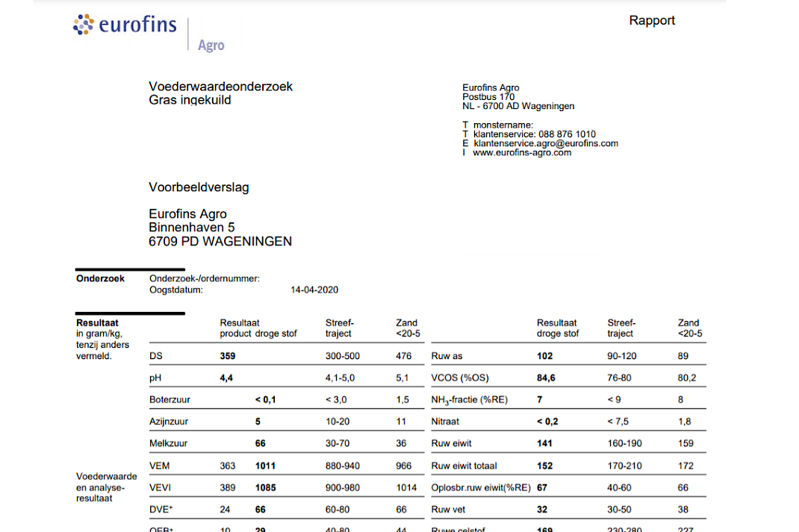Click the 'Resultaat product droge stof' column header
This screenshot has height=532, width=799.
258,328
